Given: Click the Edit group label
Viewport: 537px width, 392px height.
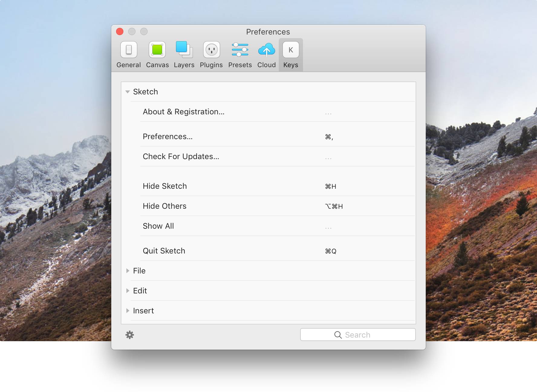Looking at the screenshot, I should 140,291.
